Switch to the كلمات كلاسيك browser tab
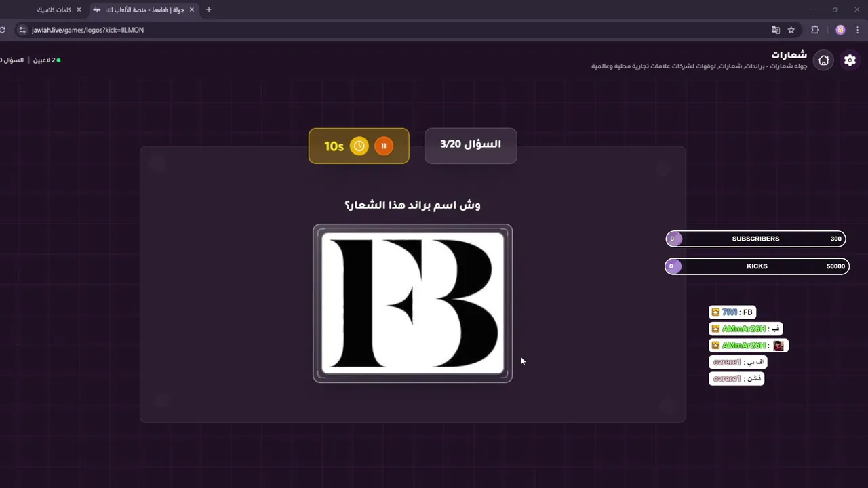Screen dimensions: 868x488 pos(53,9)
